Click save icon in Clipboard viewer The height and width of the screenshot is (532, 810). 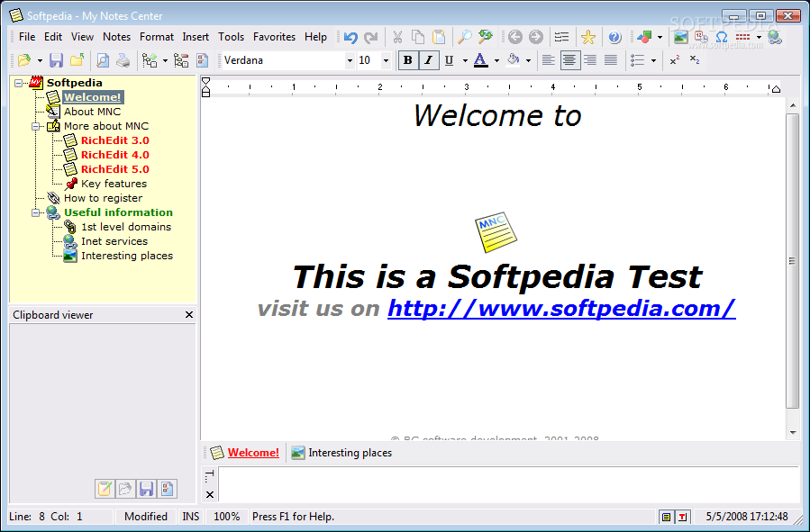(x=146, y=489)
